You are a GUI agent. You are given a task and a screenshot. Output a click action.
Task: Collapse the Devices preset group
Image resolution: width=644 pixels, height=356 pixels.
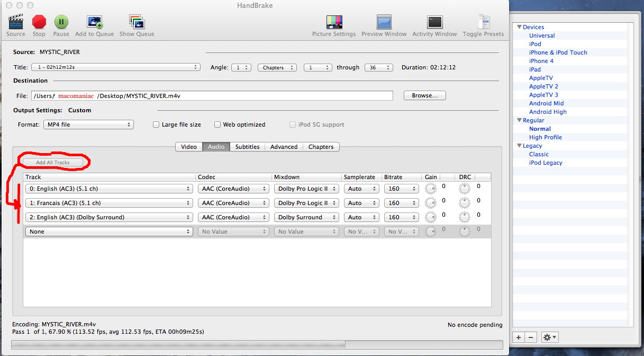pos(520,27)
